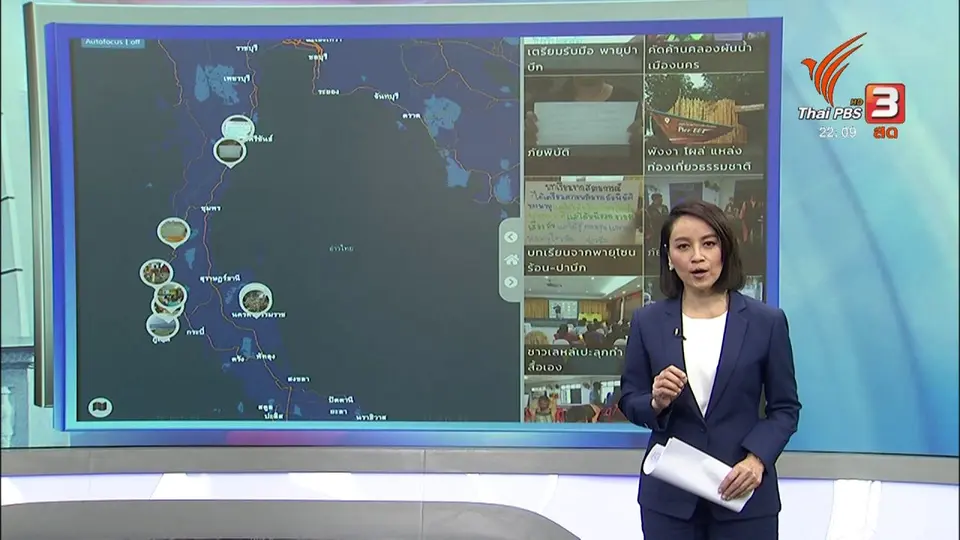Click the next arrow below the home icon
Viewport: 960px width, 540px height.
pos(511,282)
